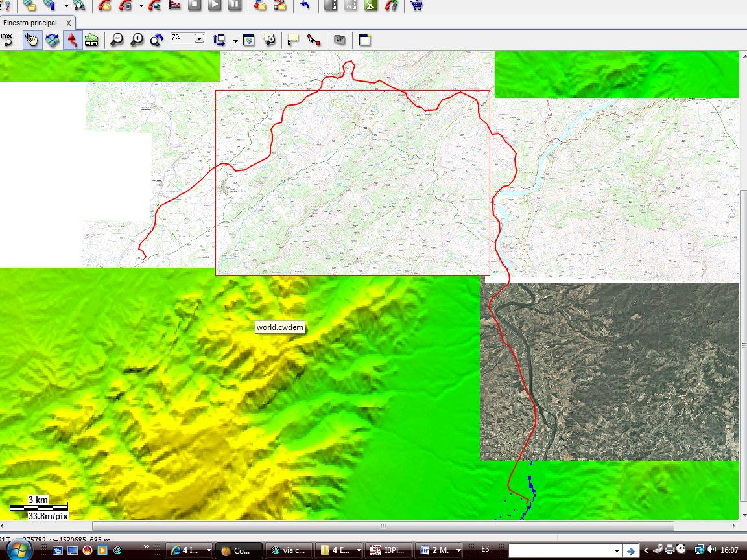
Task: Click the stop simulation button
Action: click(x=195, y=6)
